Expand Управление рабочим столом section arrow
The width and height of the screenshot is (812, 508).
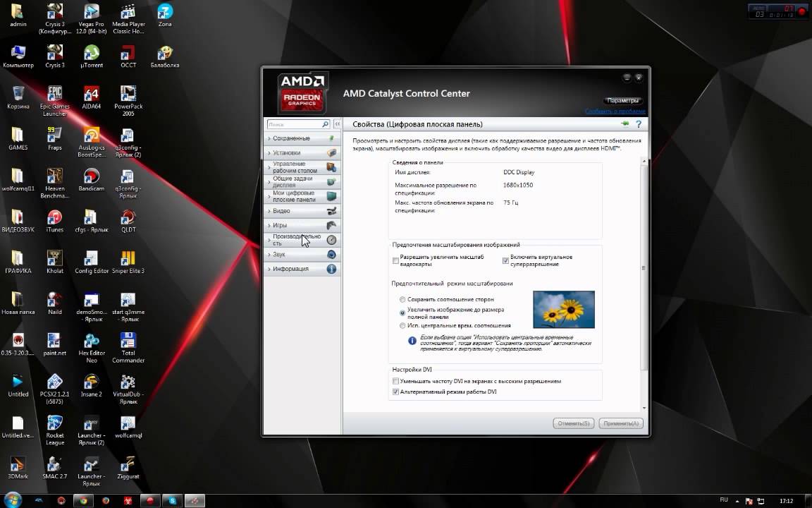269,167
